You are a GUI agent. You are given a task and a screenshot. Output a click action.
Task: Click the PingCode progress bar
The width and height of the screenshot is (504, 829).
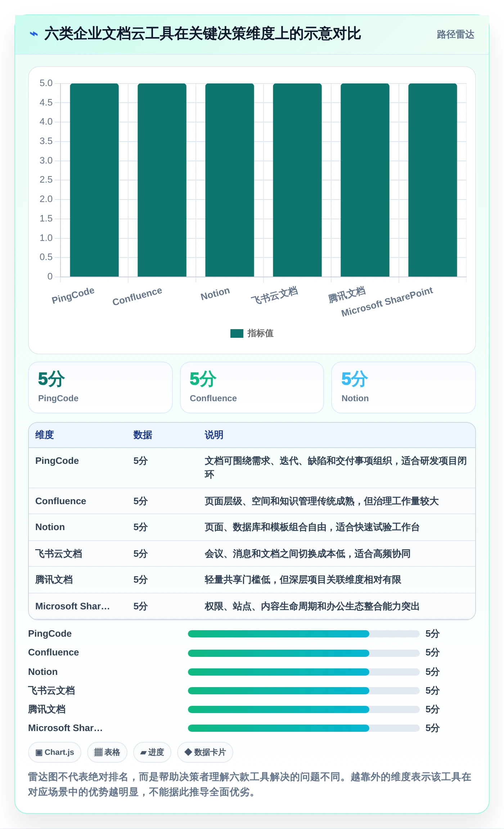tap(304, 634)
